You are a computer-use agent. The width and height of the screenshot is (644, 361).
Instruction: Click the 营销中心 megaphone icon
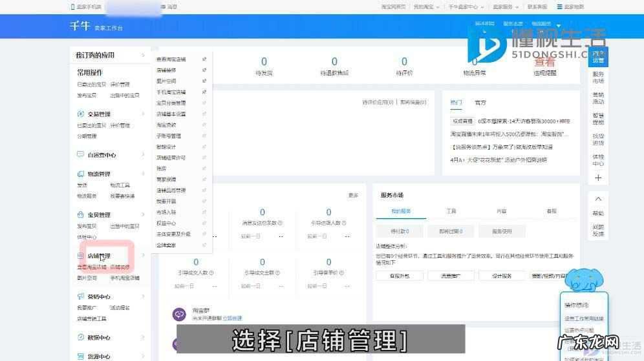(80, 296)
